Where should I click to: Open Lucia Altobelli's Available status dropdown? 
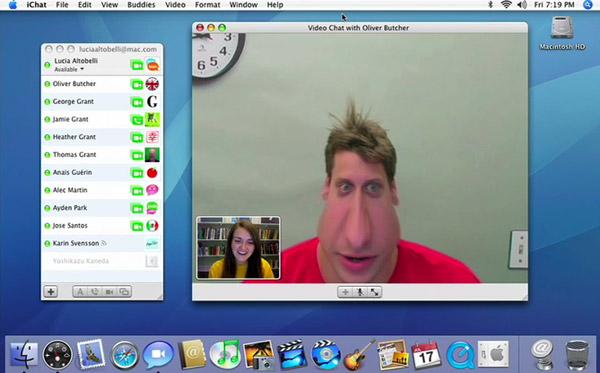point(69,69)
